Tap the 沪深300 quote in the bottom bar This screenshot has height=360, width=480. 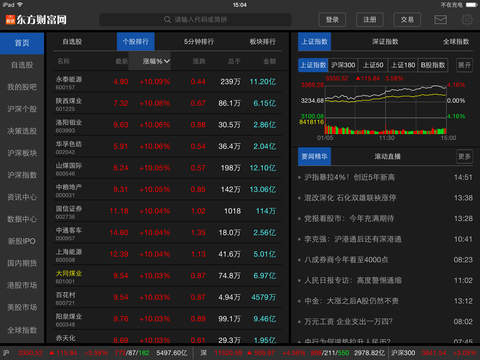(434, 353)
